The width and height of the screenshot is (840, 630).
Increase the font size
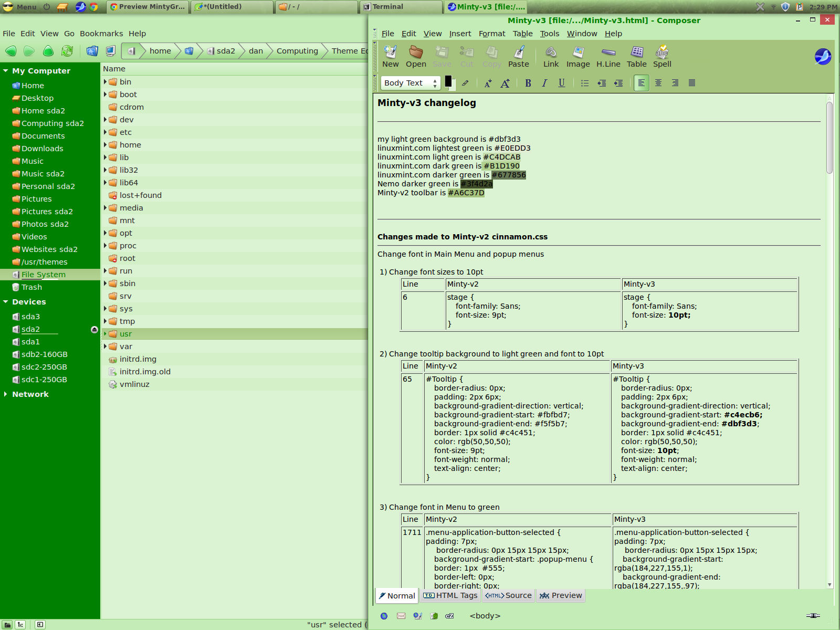pos(505,83)
